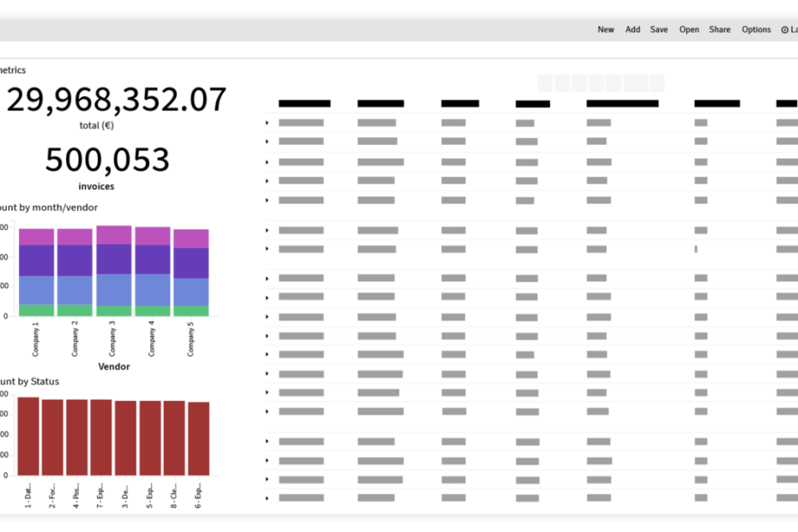Open the Add menu
Screen dimensions: 798x532
(632, 30)
